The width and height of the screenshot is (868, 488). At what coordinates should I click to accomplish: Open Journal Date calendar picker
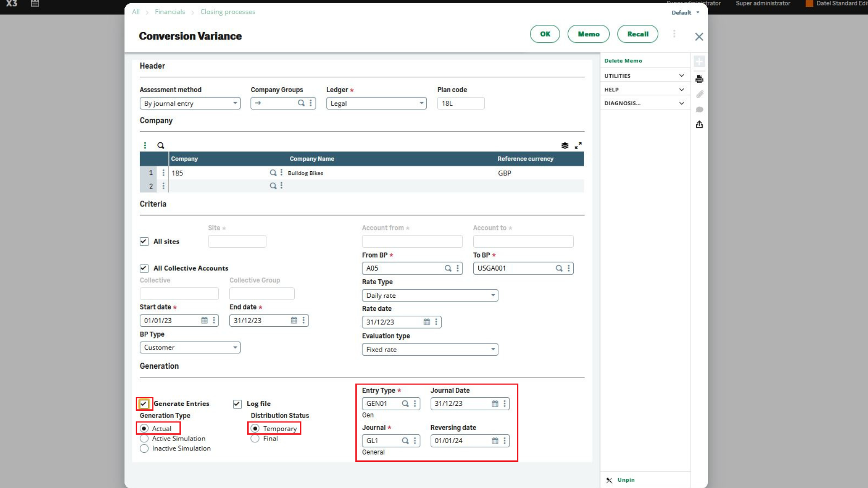tap(495, 404)
